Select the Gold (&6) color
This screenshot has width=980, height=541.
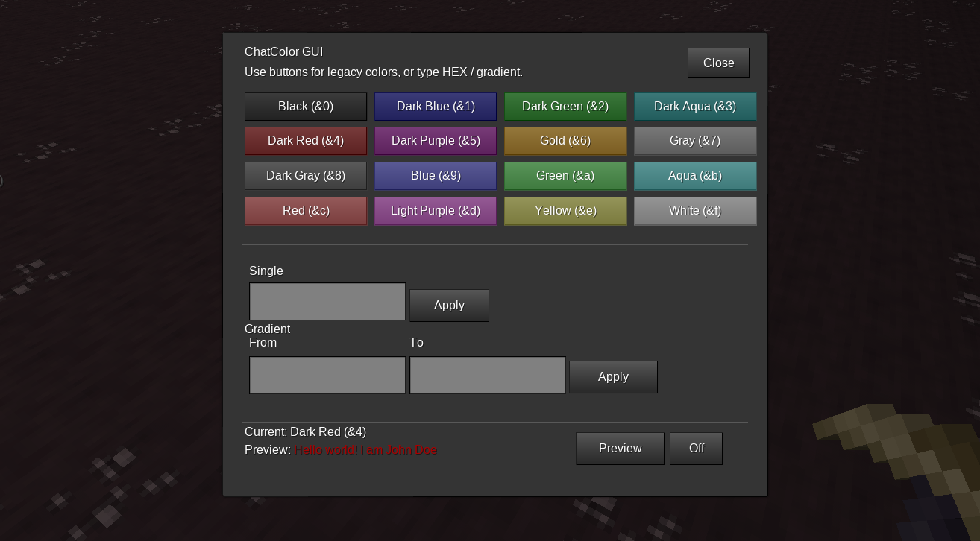[x=565, y=141]
